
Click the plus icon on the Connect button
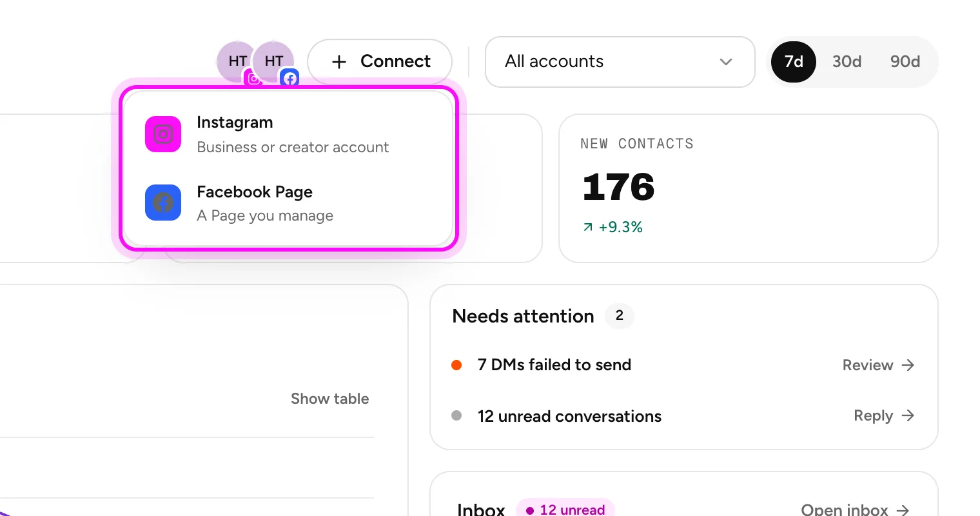point(339,62)
